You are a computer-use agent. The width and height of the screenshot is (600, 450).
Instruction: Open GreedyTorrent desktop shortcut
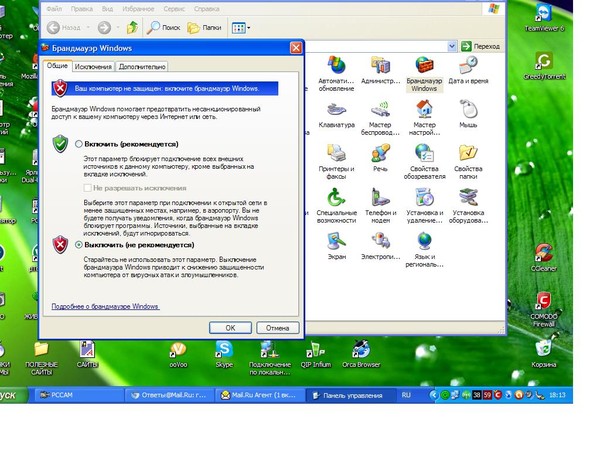click(x=544, y=66)
